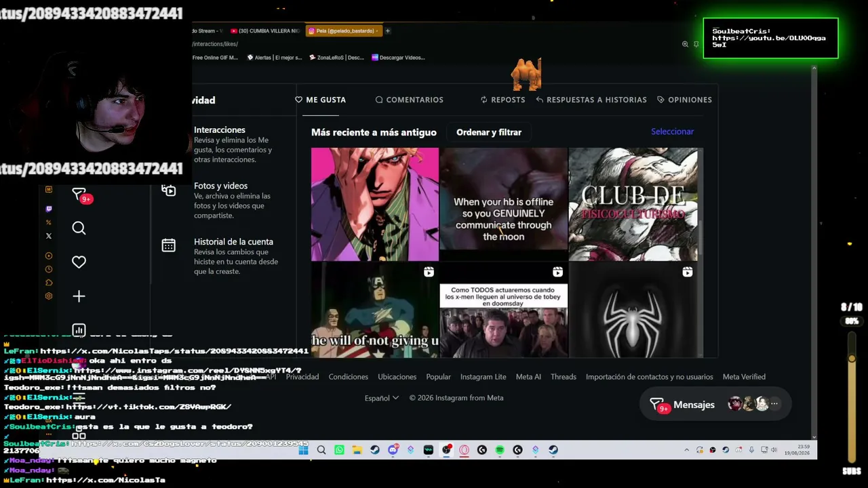Switch to the REPOSTS tab
868x488 pixels.
502,100
